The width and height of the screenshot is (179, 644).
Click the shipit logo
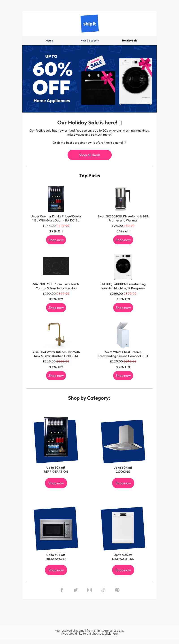(x=90, y=24)
